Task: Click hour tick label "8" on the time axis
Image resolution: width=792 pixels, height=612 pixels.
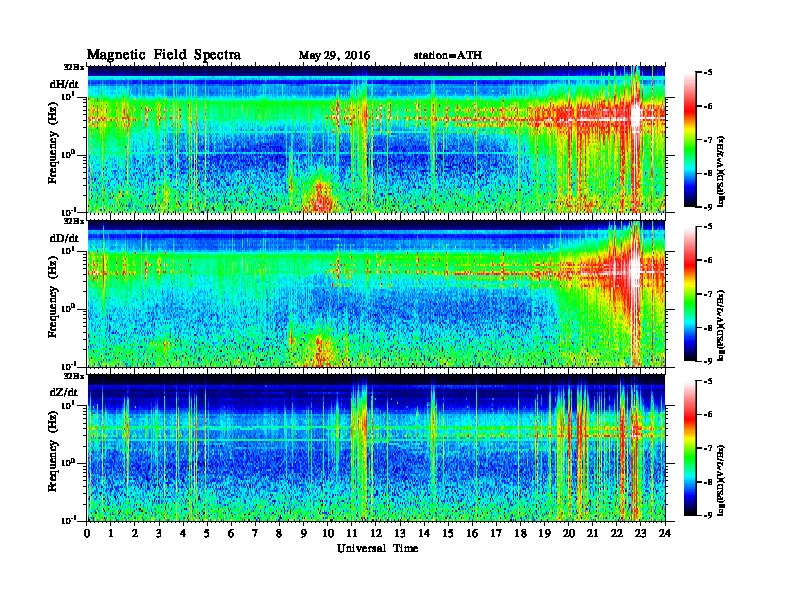Action: 280,533
